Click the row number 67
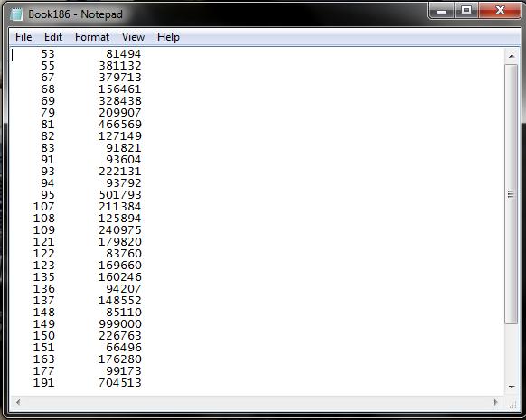526x420 pixels. pyautogui.click(x=48, y=77)
